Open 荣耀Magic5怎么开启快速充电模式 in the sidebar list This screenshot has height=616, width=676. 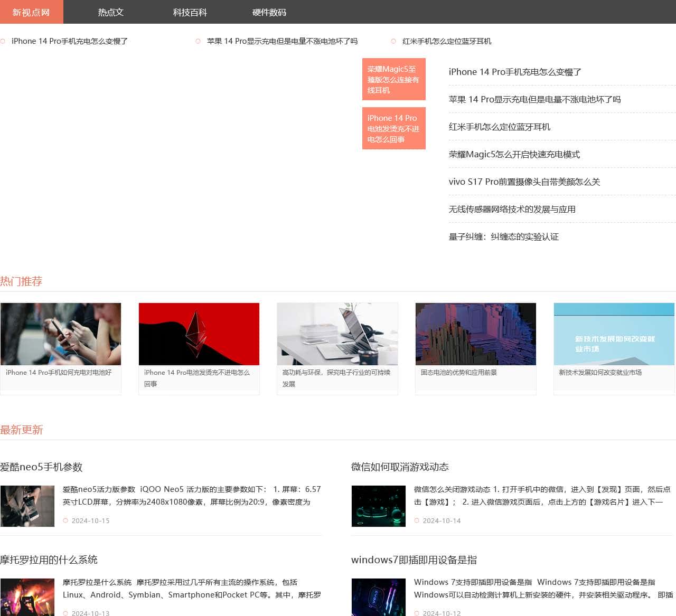pyautogui.click(x=515, y=154)
